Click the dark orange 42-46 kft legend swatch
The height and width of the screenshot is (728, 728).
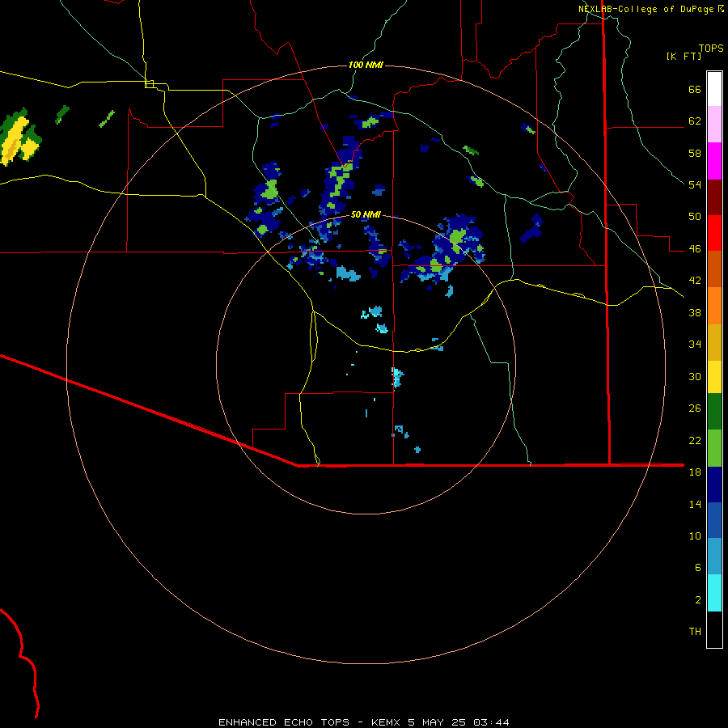coord(714,269)
